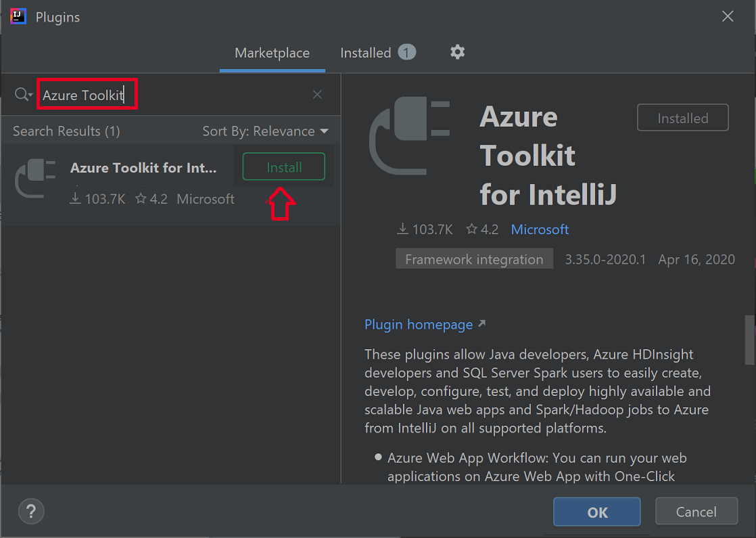Open plugin settings with the gear icon
The image size is (756, 538).
457,52
